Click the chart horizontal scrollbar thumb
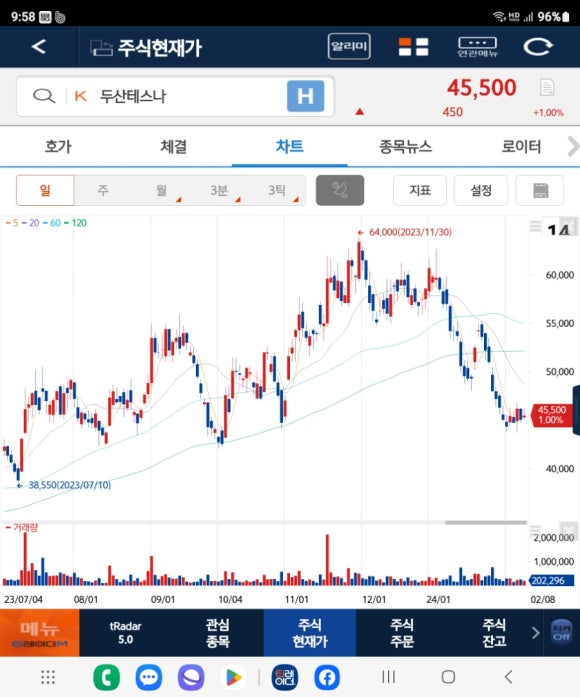The image size is (580, 697). point(486,523)
